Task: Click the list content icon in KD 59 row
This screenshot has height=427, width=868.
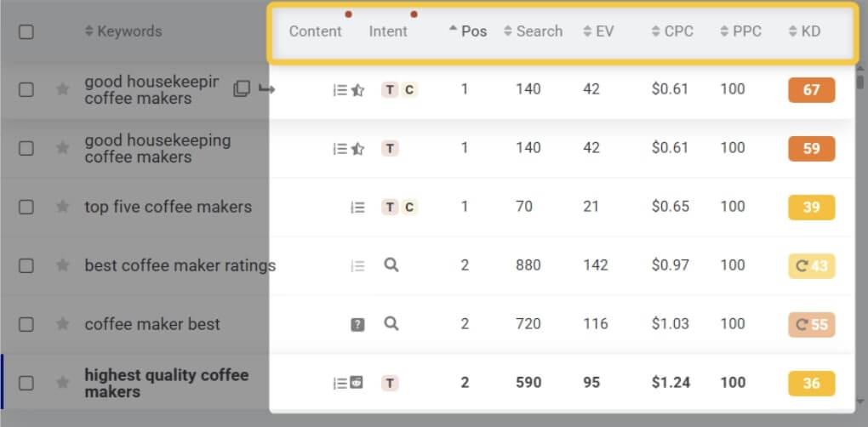Action: tap(340, 148)
